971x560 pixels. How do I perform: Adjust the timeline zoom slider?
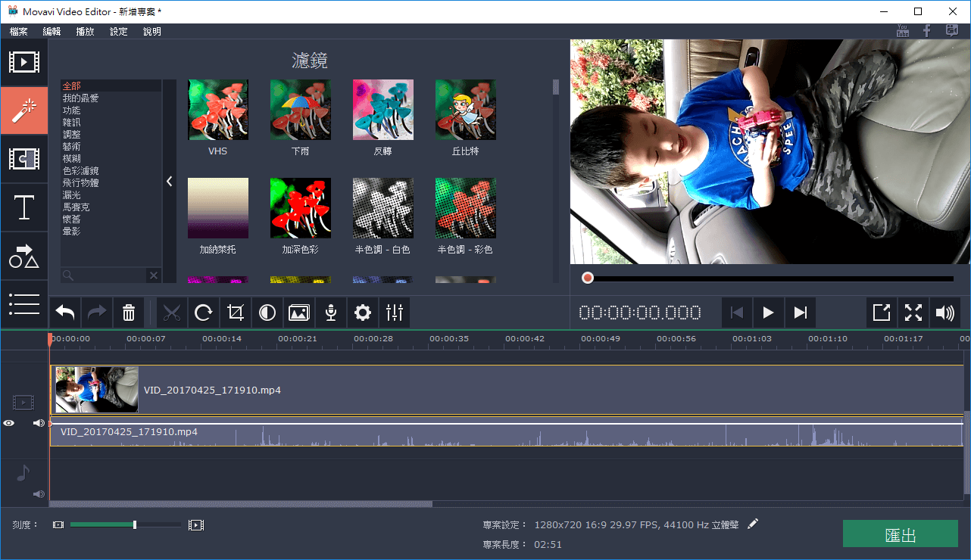(133, 524)
